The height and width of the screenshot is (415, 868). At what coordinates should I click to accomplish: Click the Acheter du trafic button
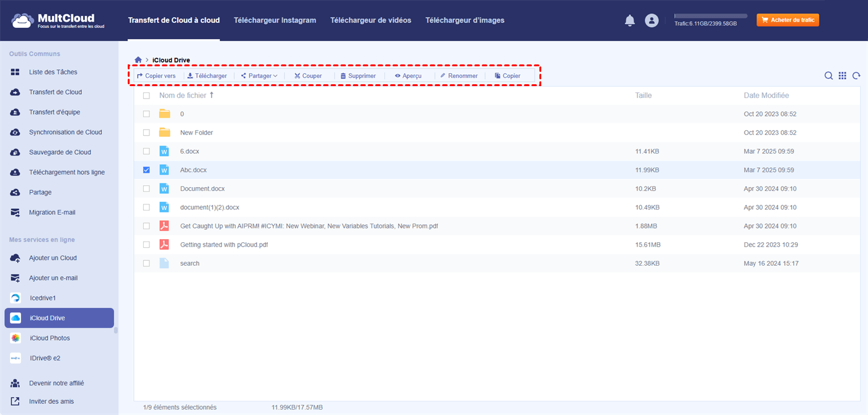tap(787, 20)
